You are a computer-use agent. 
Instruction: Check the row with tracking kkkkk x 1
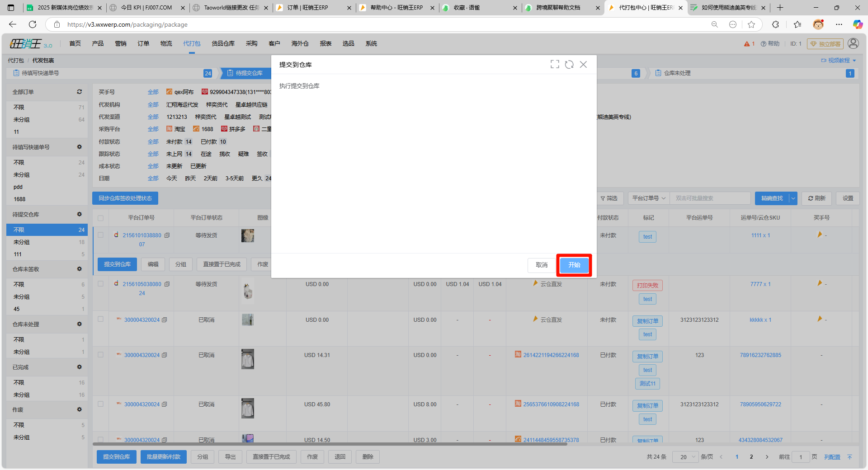tap(100, 319)
